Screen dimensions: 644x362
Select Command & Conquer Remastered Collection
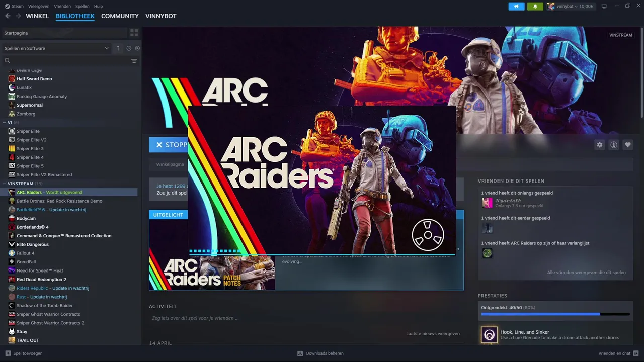click(x=64, y=236)
